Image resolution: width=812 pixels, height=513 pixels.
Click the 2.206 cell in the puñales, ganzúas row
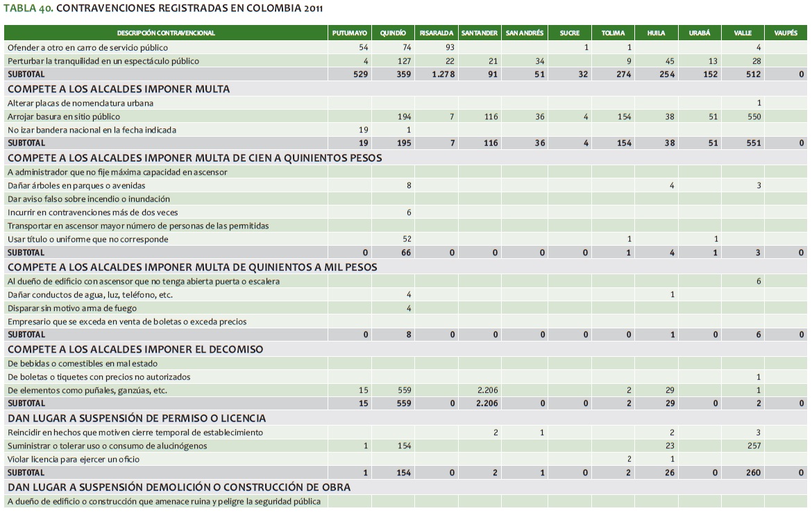488,390
